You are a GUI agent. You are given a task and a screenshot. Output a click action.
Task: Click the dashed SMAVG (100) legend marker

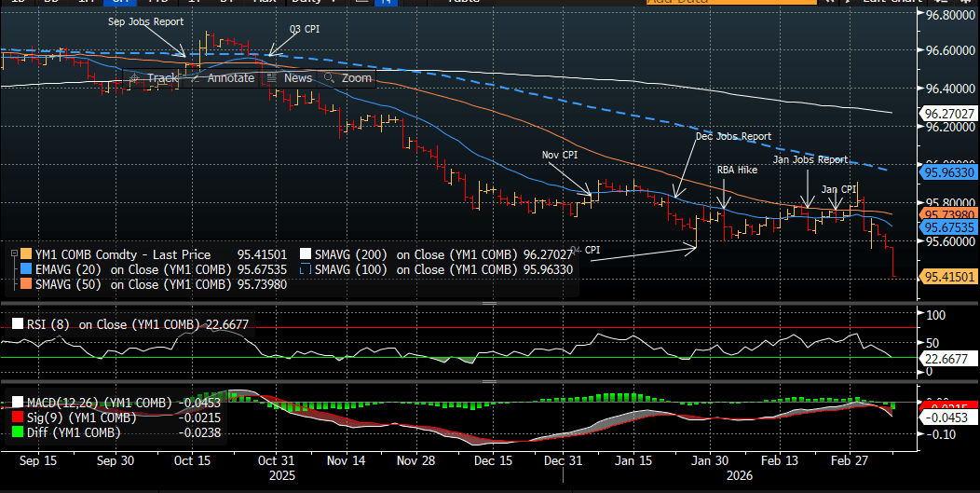[304, 269]
